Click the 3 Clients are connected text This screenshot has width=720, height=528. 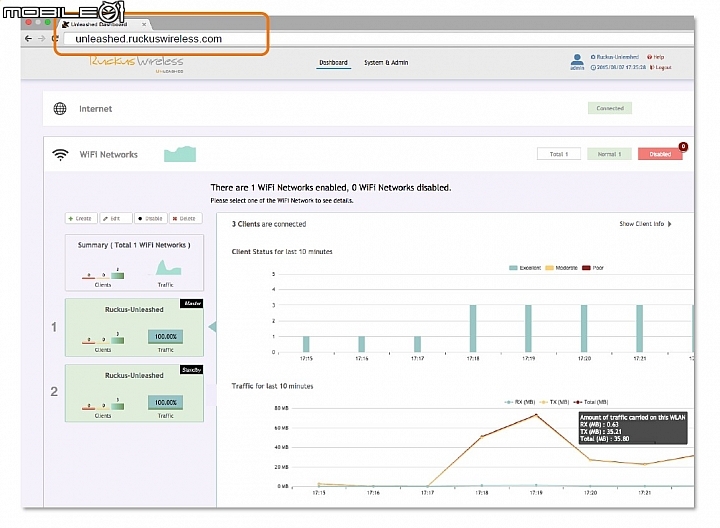(x=269, y=224)
